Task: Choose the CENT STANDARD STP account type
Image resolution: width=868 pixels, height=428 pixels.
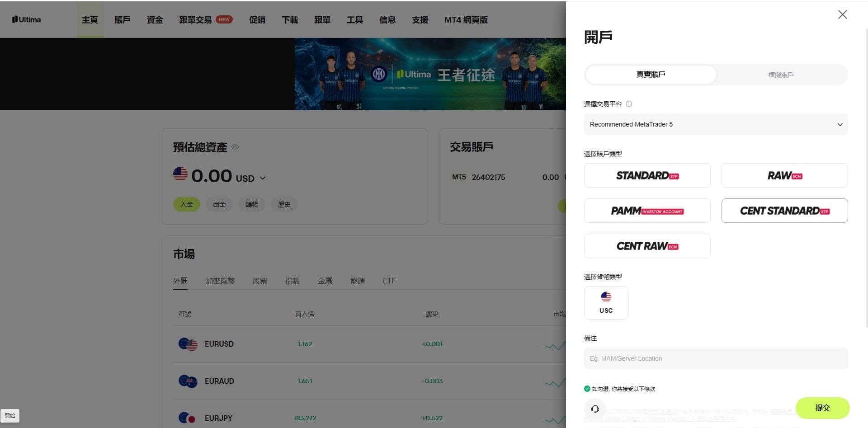Action: [784, 211]
